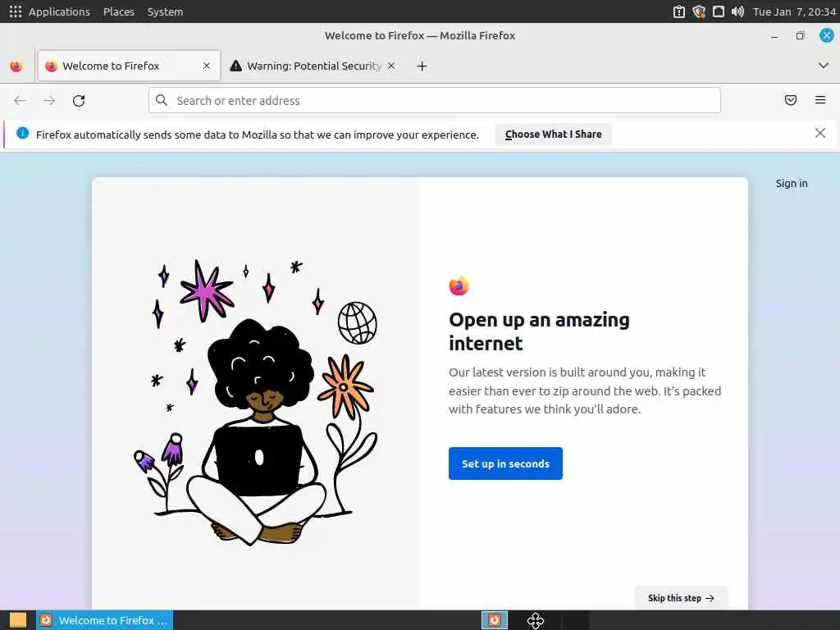
Task: Restore down the Firefox window
Action: 800,36
